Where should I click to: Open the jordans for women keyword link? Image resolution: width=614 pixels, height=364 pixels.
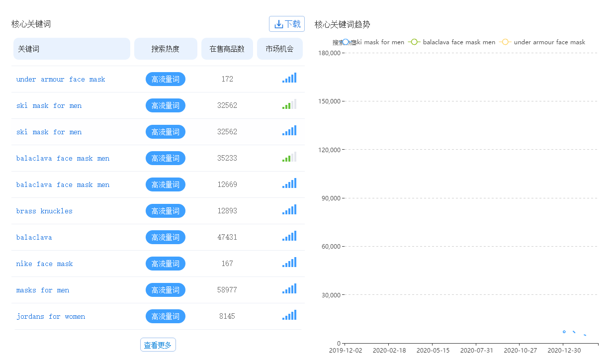coord(51,316)
